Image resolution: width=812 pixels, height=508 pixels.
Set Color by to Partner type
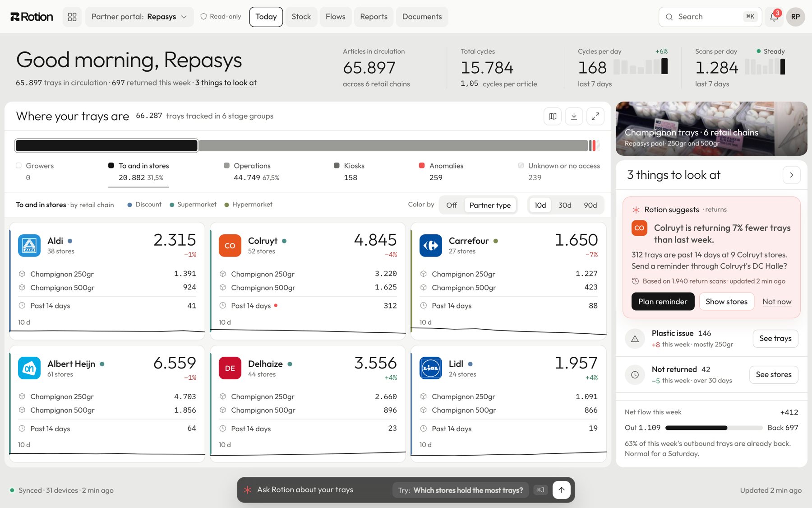click(x=490, y=205)
